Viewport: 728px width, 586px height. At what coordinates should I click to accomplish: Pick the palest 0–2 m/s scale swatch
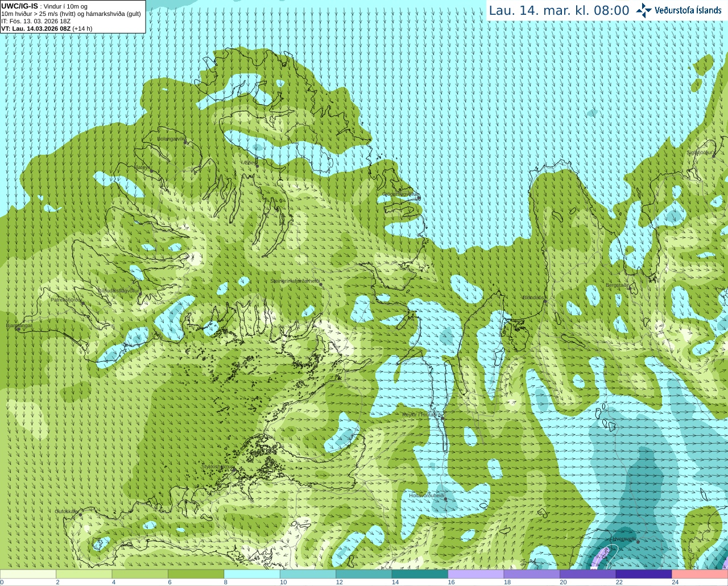coord(28,574)
